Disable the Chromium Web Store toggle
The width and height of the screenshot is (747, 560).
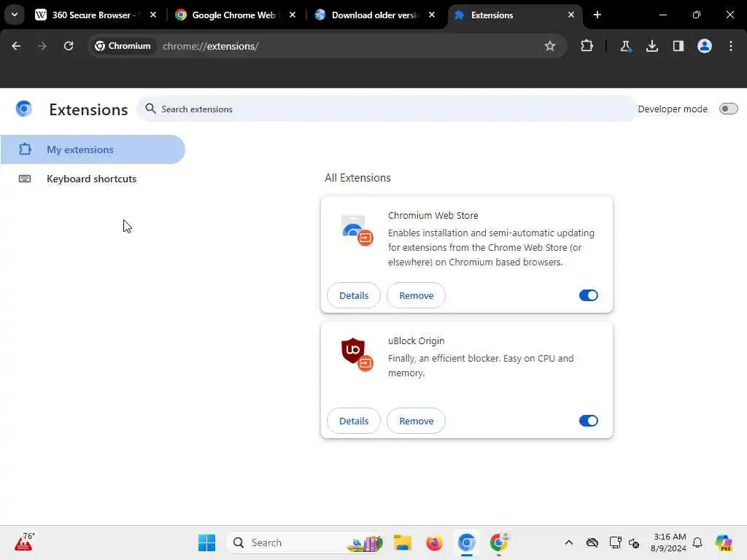pos(589,295)
